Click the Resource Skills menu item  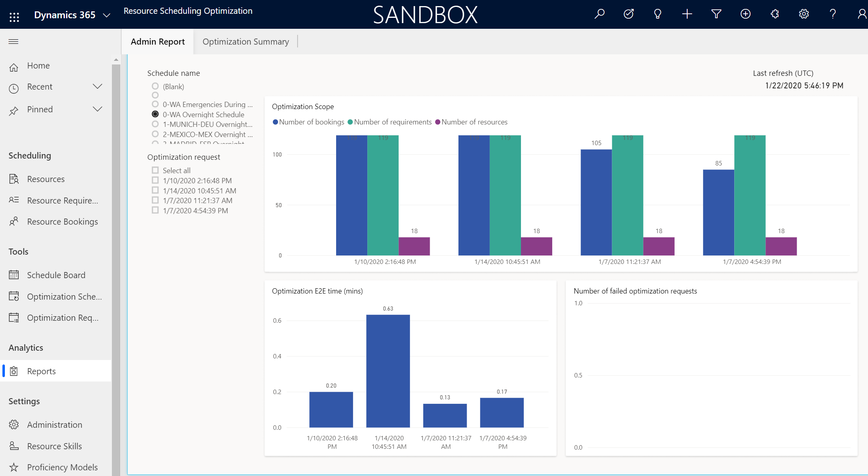pos(54,446)
